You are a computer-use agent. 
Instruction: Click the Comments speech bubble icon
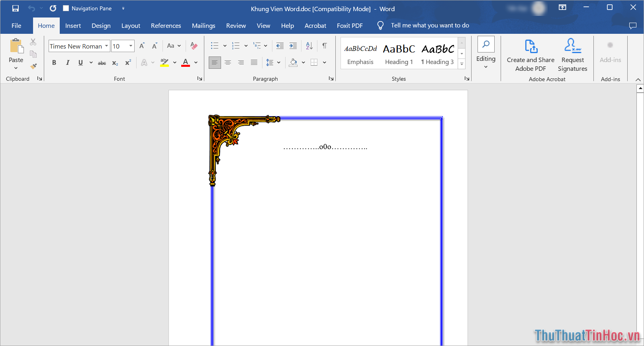coord(632,25)
